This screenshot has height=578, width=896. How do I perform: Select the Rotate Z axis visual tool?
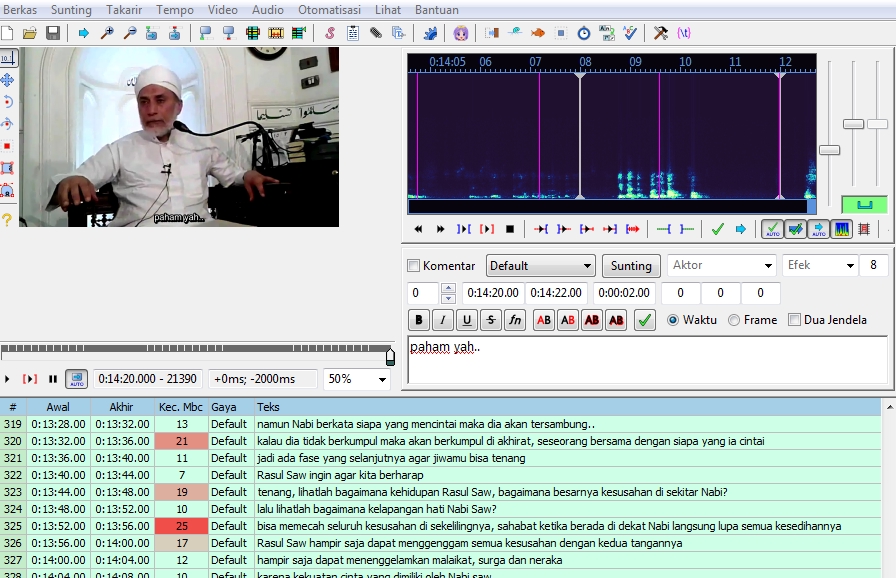[7, 102]
